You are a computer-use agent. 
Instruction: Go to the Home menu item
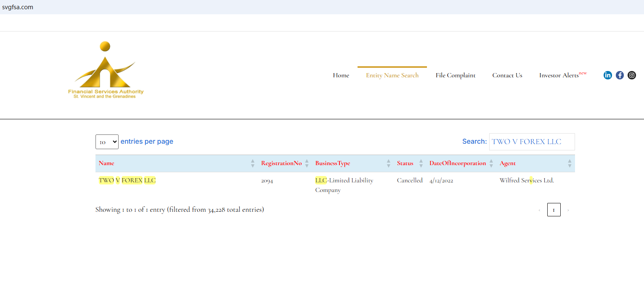(341, 76)
